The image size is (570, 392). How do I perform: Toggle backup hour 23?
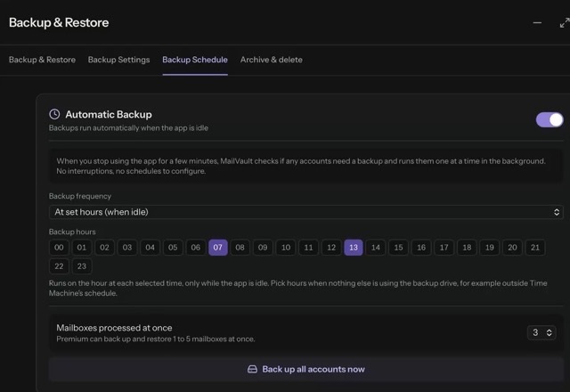tap(82, 266)
